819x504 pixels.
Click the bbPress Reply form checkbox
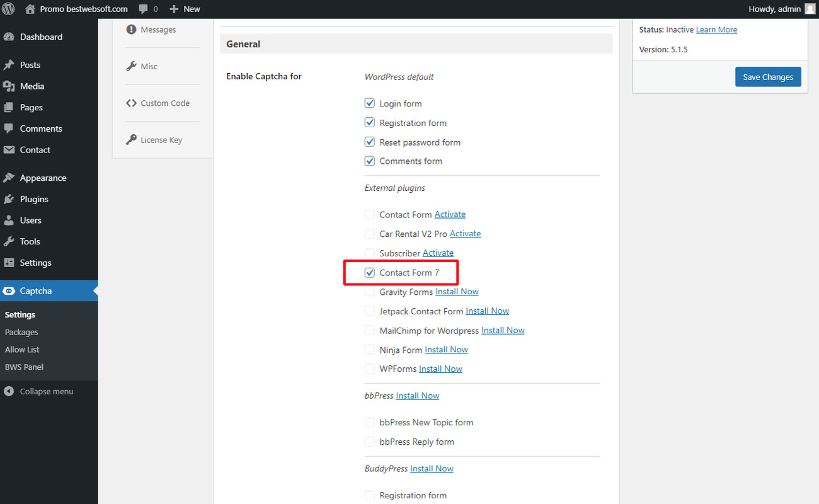(x=370, y=442)
